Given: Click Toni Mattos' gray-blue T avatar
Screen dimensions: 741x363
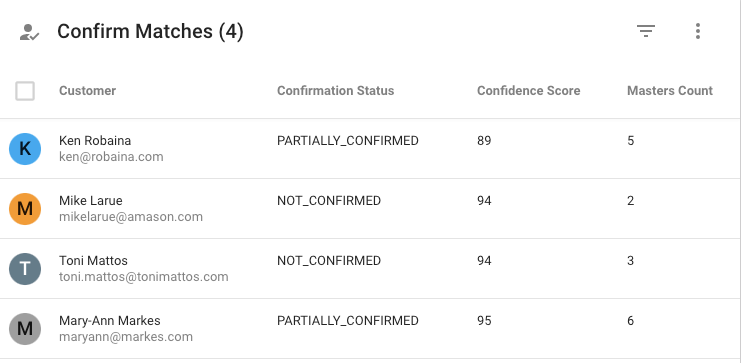Looking at the screenshot, I should (x=25, y=268).
